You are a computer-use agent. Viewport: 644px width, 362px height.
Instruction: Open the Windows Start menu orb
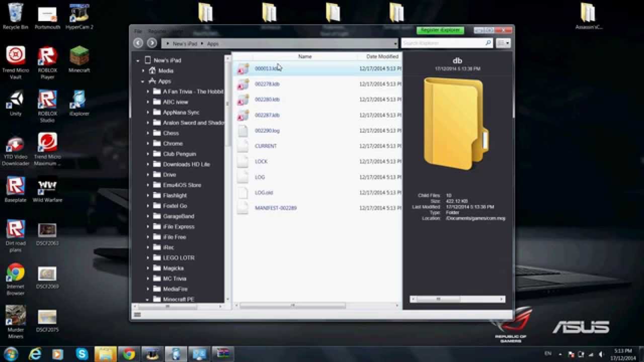11,354
